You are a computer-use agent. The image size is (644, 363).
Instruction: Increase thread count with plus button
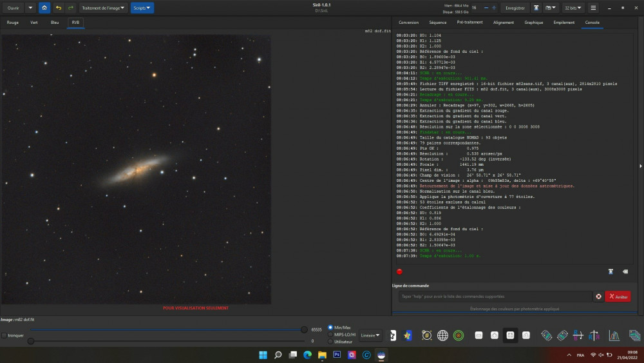[494, 8]
